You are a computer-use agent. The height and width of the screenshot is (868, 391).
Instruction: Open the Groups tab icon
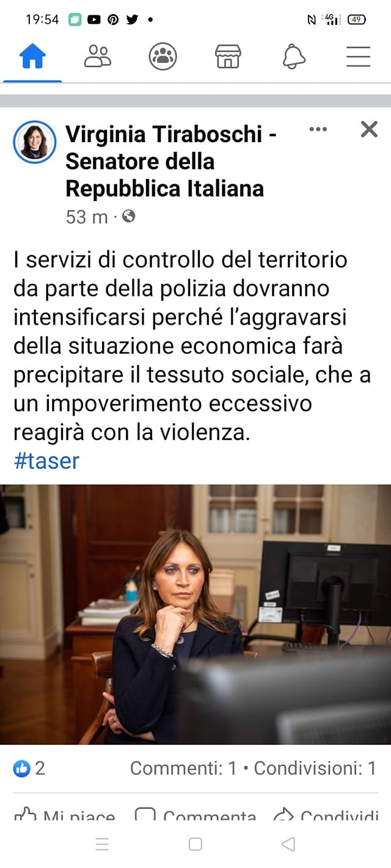pos(163,57)
